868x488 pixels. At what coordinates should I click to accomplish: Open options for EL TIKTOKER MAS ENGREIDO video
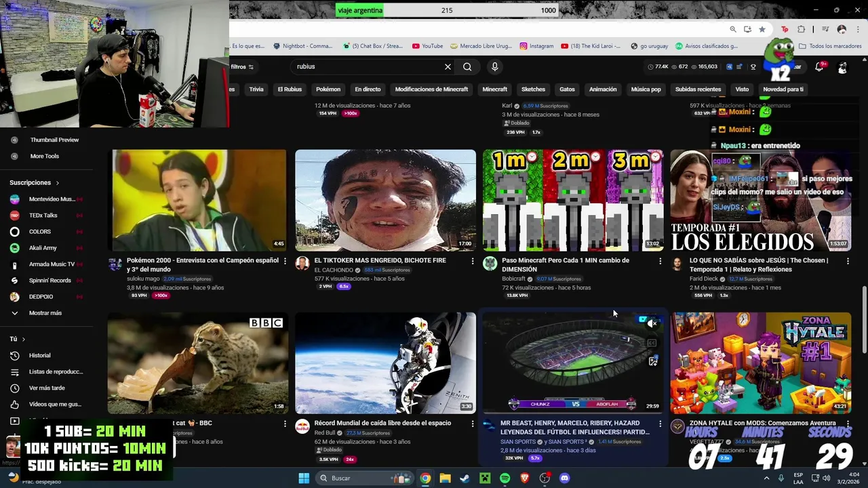pos(473,261)
